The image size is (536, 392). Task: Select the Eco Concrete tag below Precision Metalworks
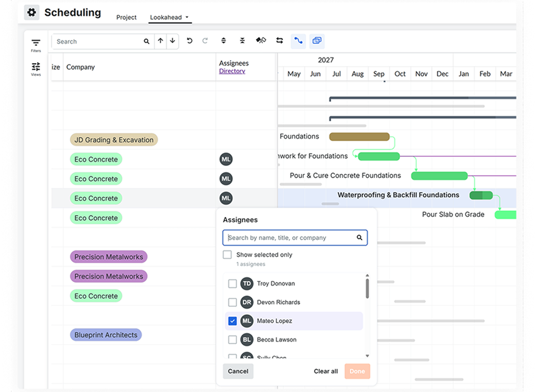(x=96, y=296)
